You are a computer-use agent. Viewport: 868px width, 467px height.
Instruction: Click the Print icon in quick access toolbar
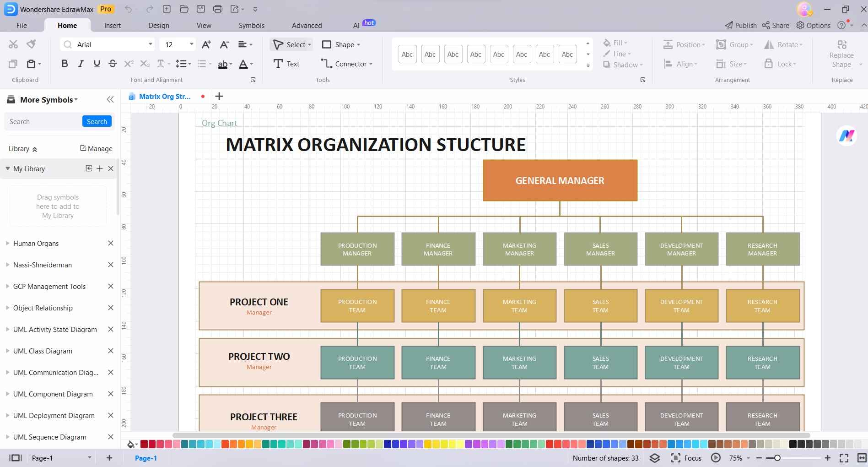[217, 9]
